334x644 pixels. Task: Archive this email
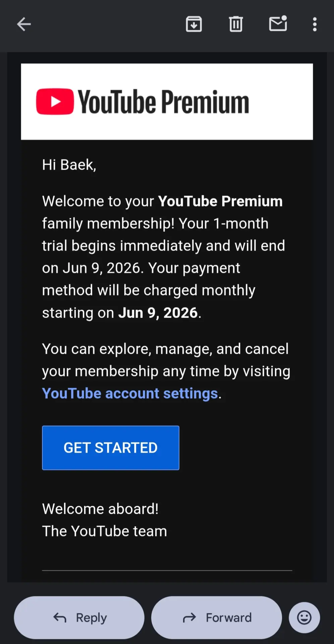194,24
